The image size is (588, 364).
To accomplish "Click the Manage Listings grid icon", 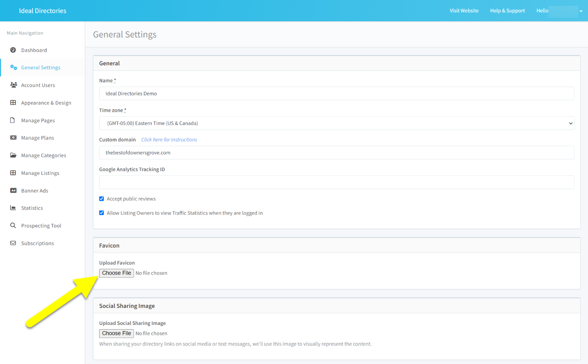I will (13, 173).
